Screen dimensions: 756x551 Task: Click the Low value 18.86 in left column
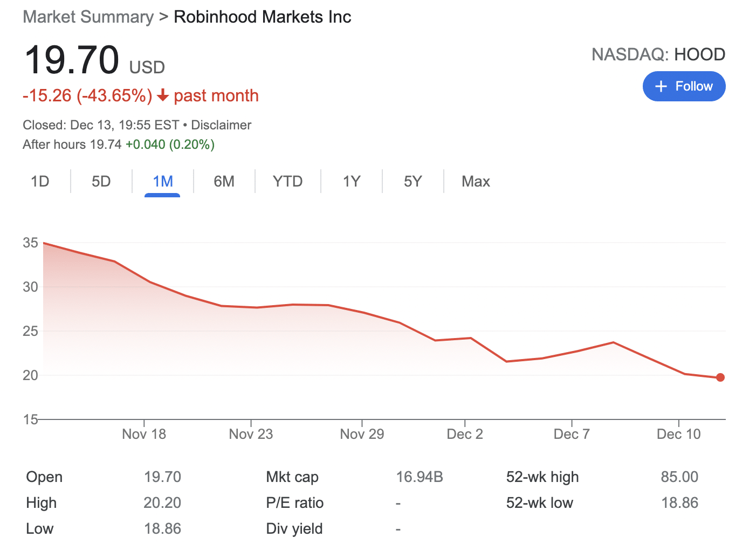pyautogui.click(x=162, y=529)
